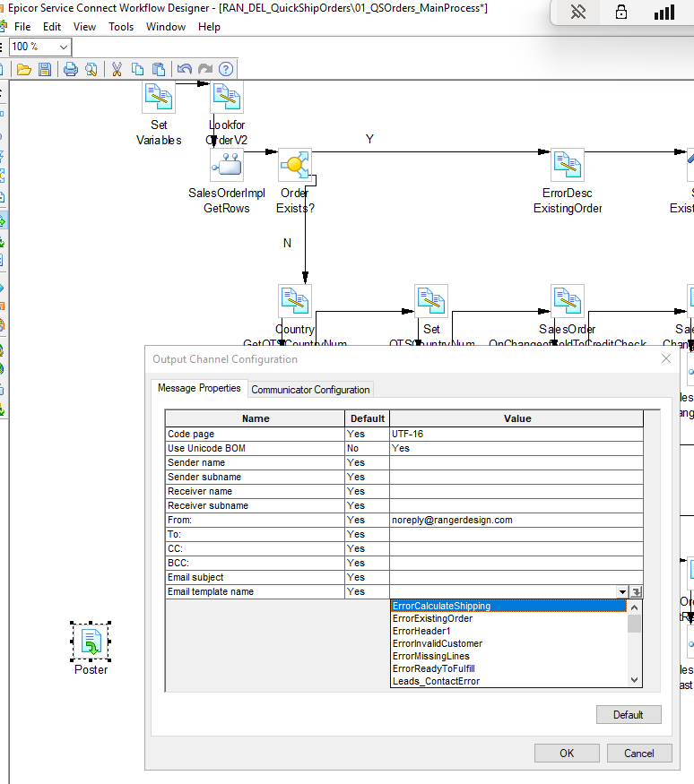The width and height of the screenshot is (694, 784).
Task: Open print preview icon in toolbar
Action: pos(91,69)
